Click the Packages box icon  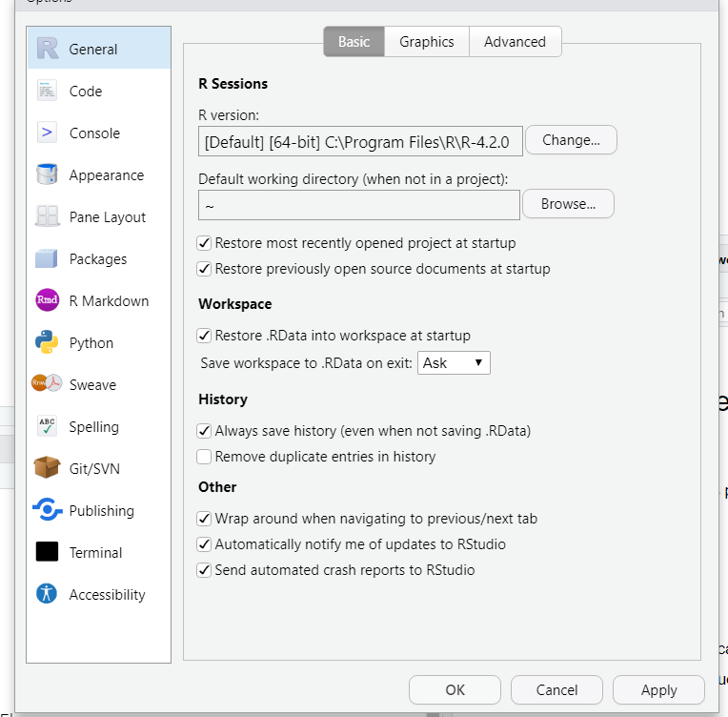tap(47, 258)
